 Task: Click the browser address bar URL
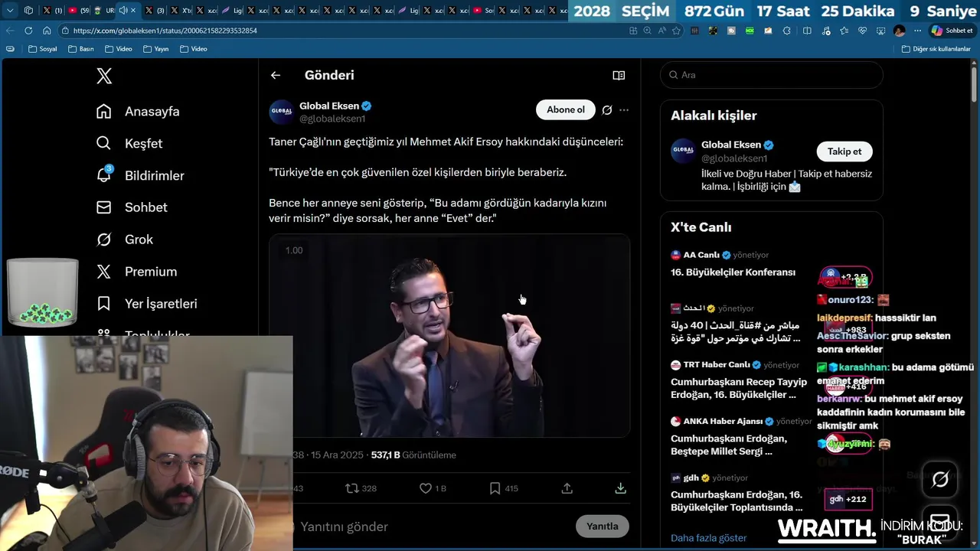pyautogui.click(x=165, y=31)
